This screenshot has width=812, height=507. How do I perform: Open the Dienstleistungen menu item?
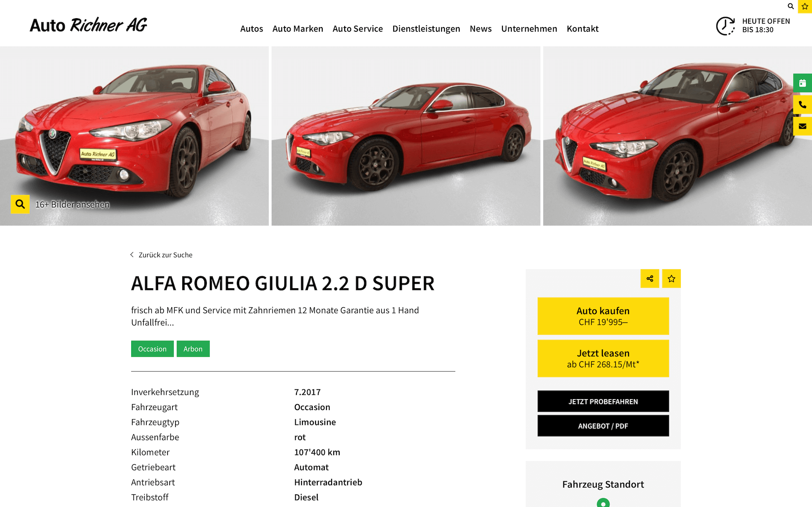426,29
